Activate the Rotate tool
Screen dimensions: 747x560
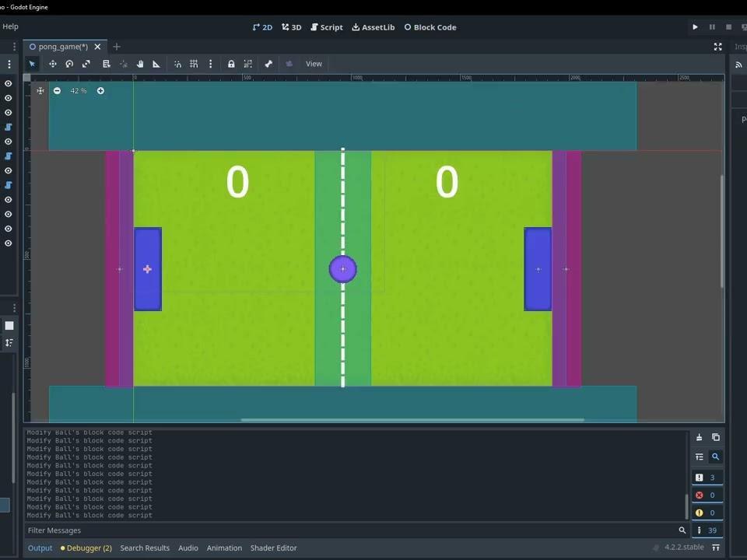click(69, 64)
